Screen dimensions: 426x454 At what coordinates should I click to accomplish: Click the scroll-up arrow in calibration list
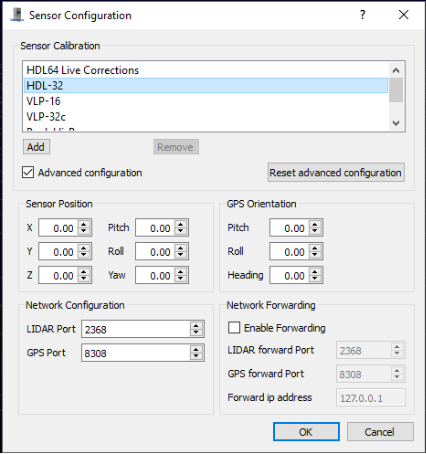396,70
